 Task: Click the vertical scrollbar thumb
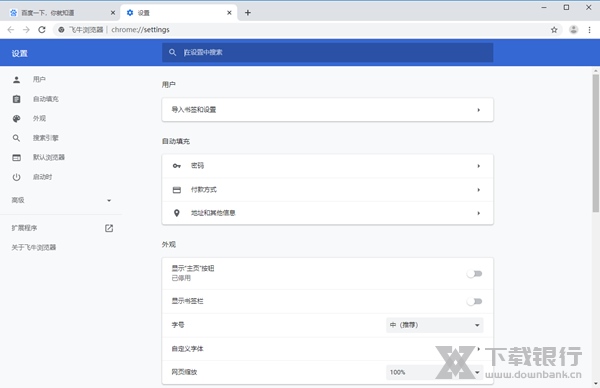(595, 143)
